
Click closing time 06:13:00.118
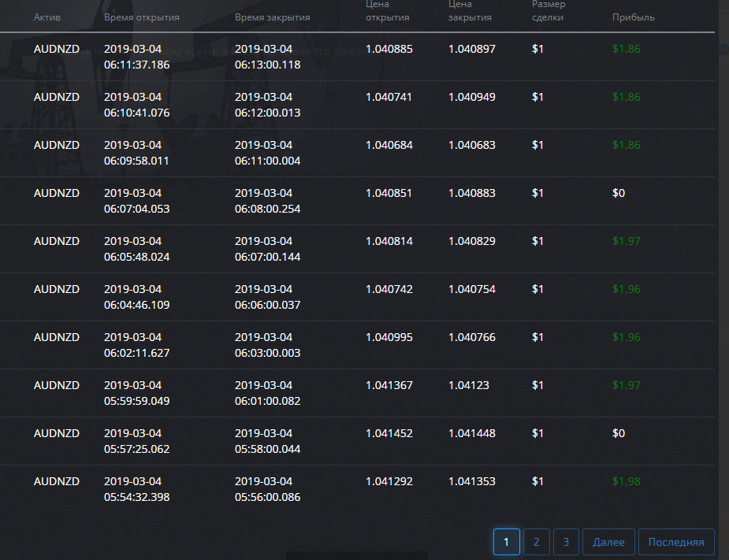[x=267, y=65]
